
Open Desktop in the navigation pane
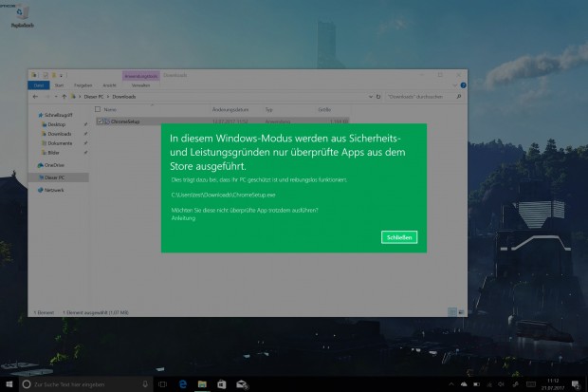[x=53, y=124]
